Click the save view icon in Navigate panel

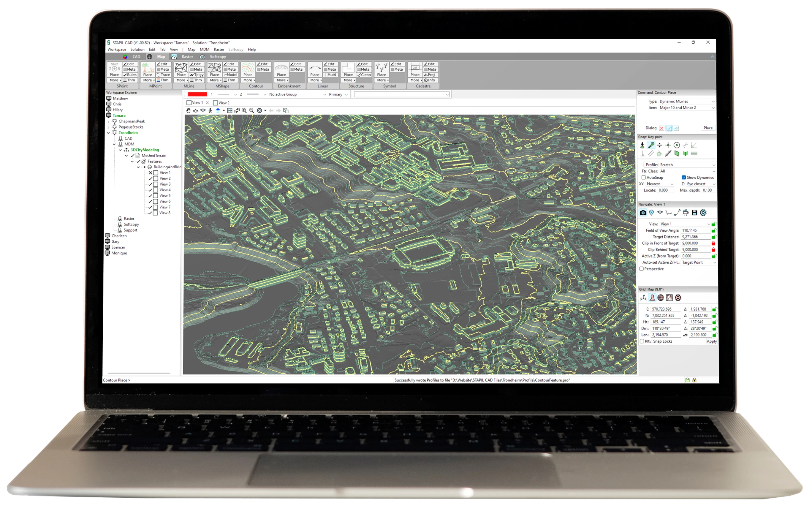coord(695,213)
